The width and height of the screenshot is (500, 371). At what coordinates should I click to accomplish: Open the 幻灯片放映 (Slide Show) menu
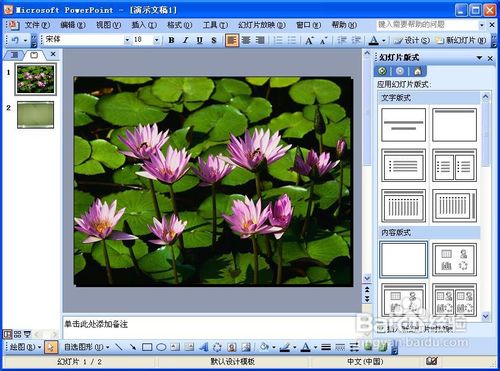click(262, 25)
